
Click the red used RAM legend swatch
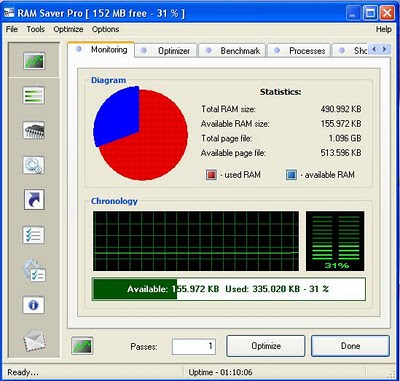coord(211,175)
